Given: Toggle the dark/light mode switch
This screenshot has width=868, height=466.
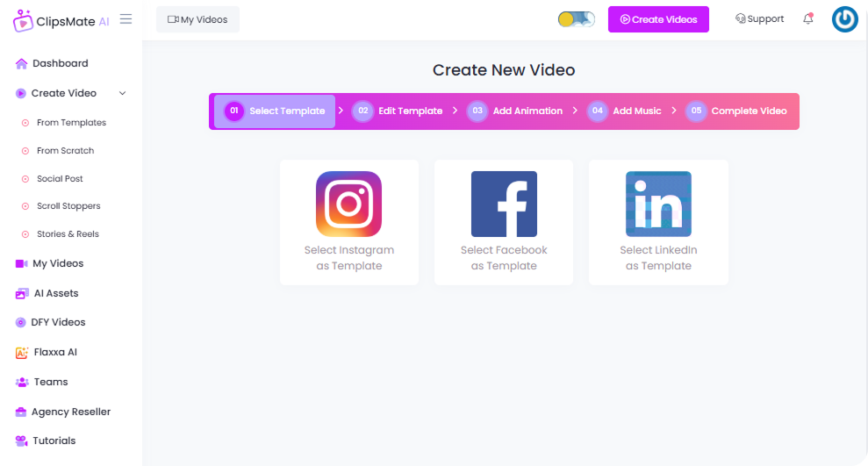Looking at the screenshot, I should 577,19.
